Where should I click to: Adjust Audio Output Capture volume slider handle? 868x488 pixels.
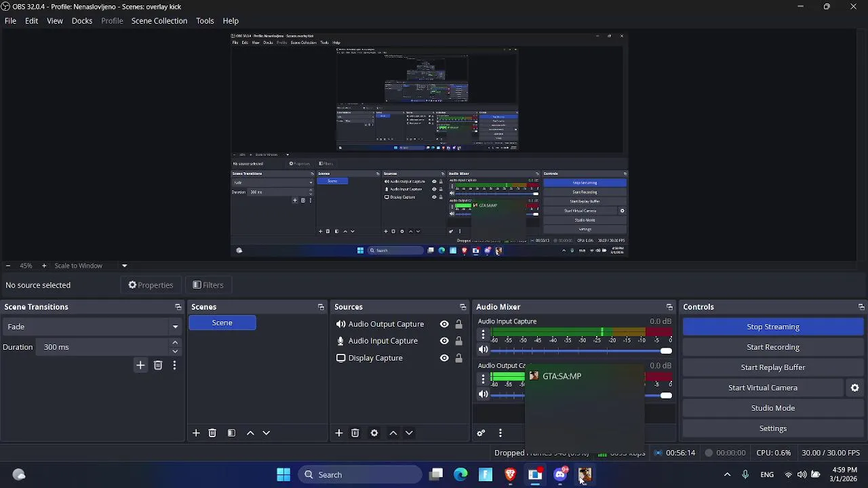click(666, 395)
